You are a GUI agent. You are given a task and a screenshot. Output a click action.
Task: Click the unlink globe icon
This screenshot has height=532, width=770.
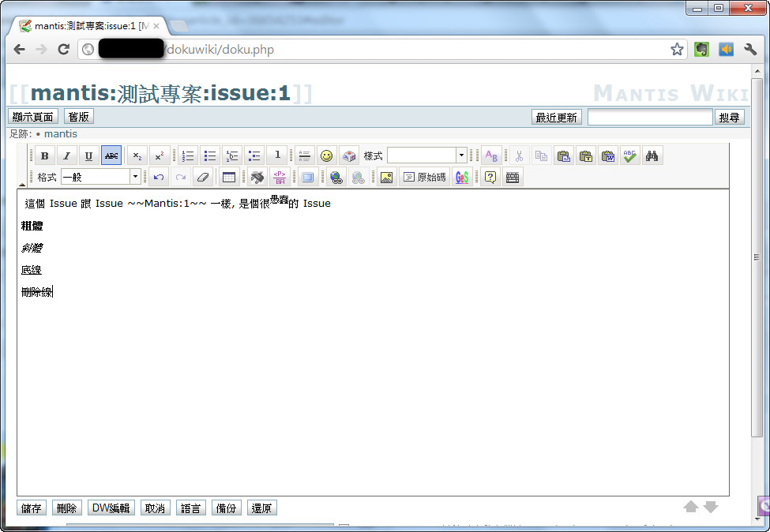point(359,177)
